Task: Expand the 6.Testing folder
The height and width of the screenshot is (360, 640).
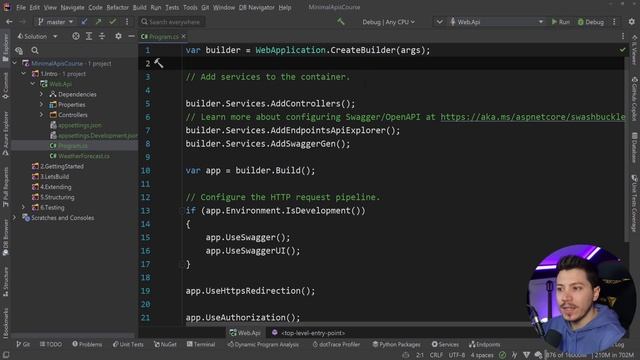Action: [x=24, y=207]
